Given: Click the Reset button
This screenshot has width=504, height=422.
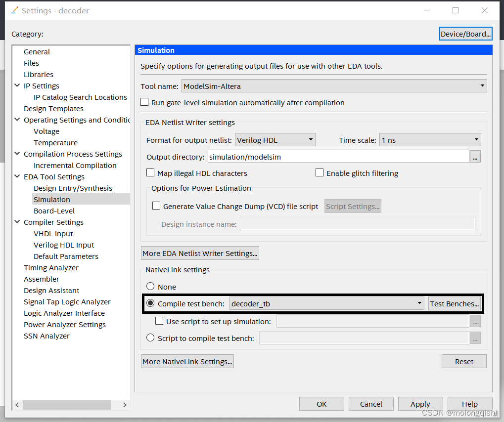Looking at the screenshot, I should pyautogui.click(x=464, y=361).
